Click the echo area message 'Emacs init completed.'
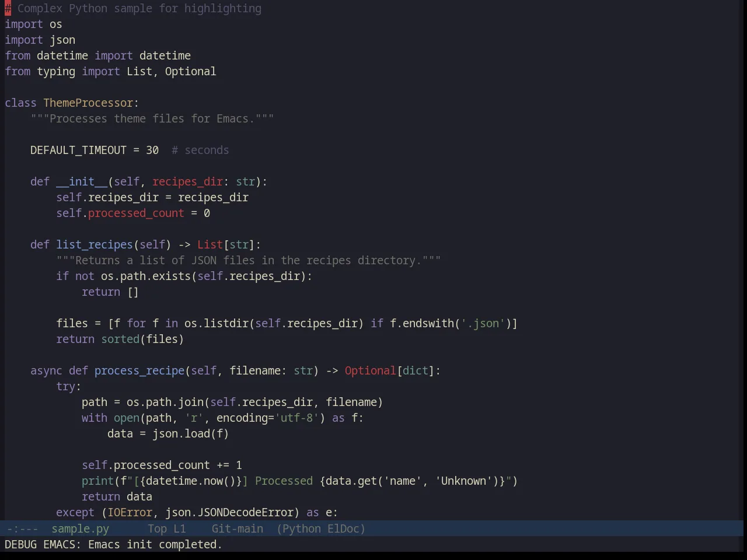 pos(155,544)
